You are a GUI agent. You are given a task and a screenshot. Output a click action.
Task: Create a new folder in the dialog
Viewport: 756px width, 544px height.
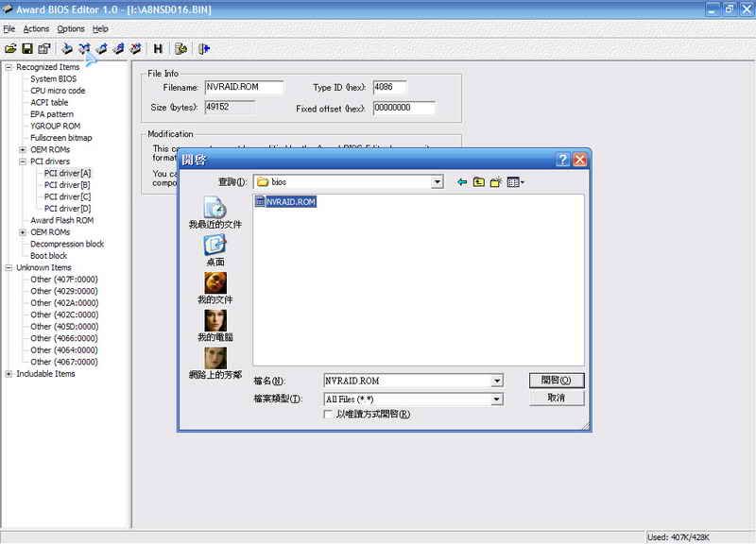495,182
